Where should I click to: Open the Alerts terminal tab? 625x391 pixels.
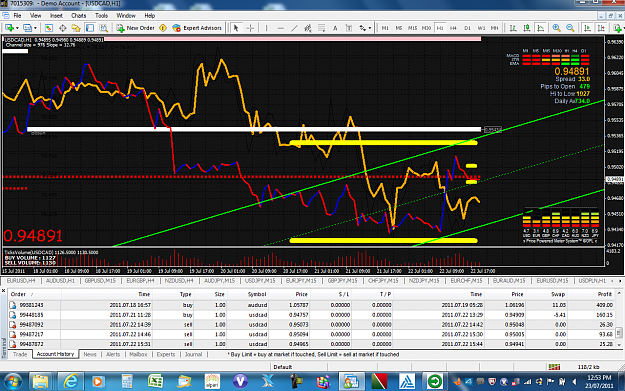113,354
